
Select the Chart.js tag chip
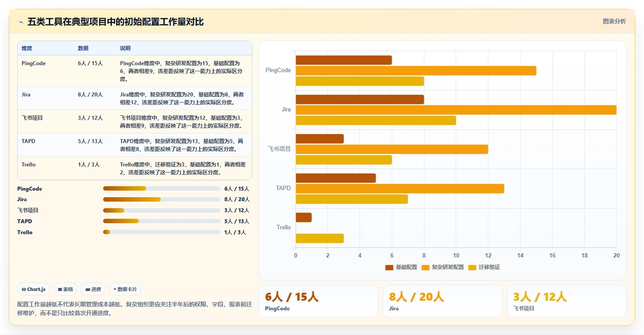coord(34,289)
